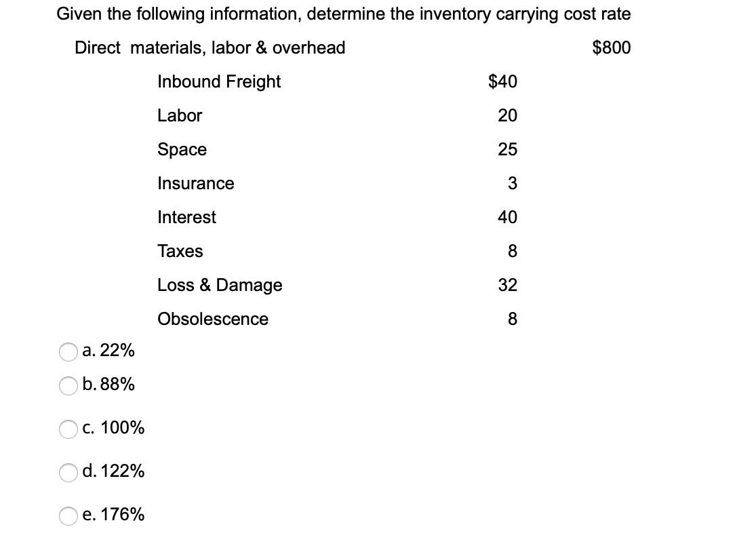This screenshot has height=544, width=756.
Task: Click the Direct materials, labor & overhead line
Action: tap(210, 47)
